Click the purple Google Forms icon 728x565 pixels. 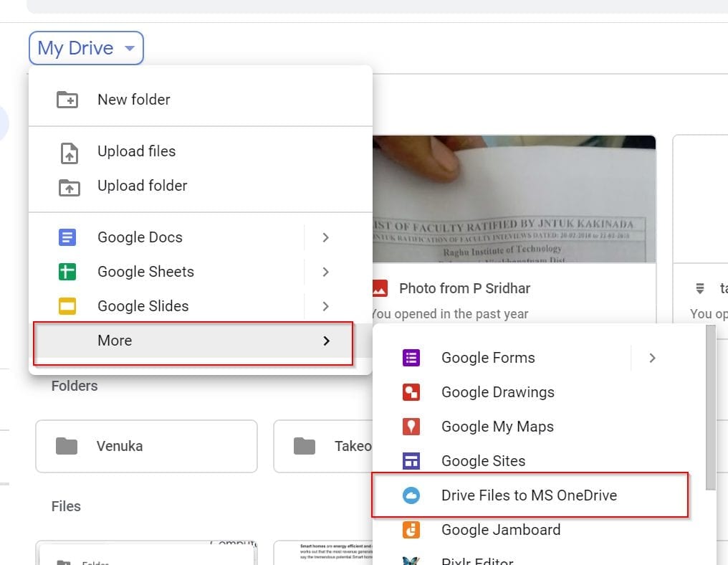411,358
